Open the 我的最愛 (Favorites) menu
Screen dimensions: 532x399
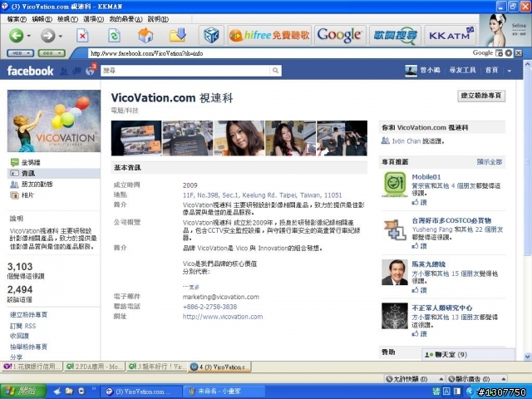[x=126, y=19]
